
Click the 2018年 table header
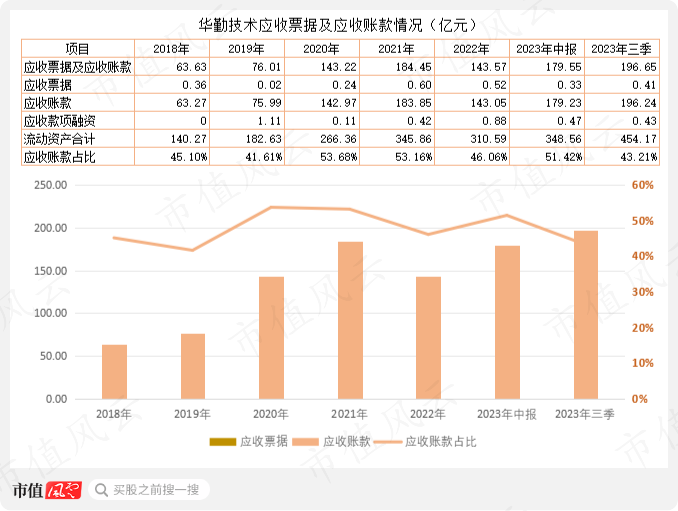172,48
